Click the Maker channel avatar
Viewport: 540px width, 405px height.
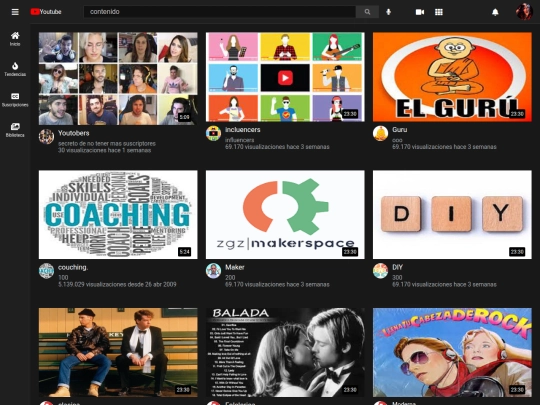pyautogui.click(x=214, y=271)
